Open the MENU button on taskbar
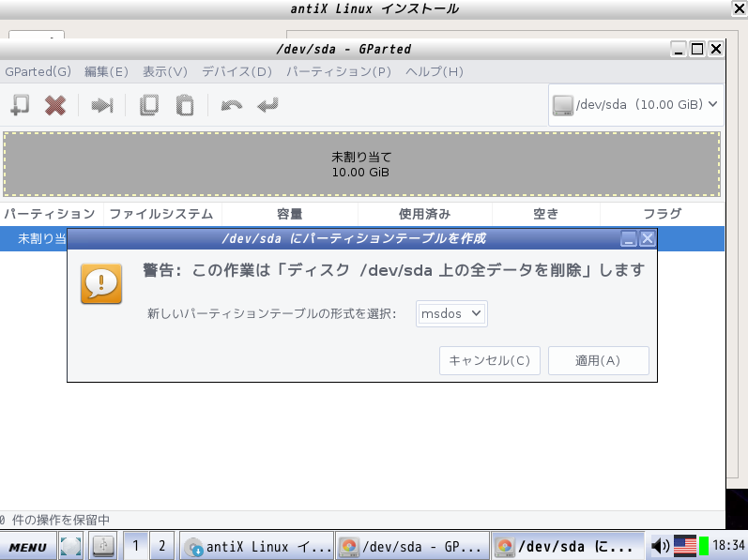The width and height of the screenshot is (748, 560). point(28,547)
